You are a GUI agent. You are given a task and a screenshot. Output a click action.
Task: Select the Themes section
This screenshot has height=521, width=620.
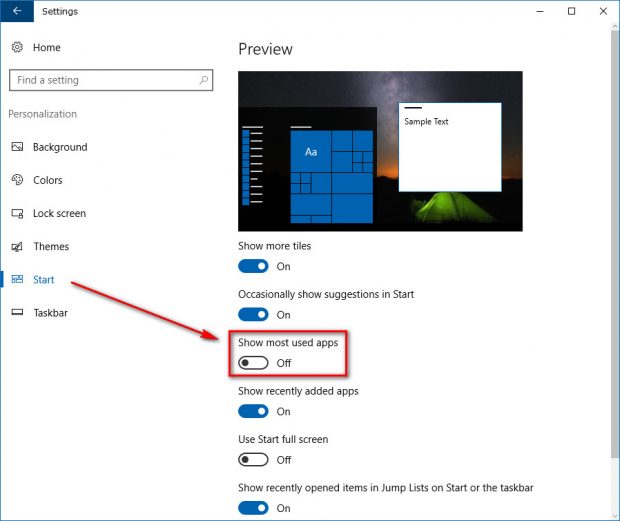pos(51,247)
